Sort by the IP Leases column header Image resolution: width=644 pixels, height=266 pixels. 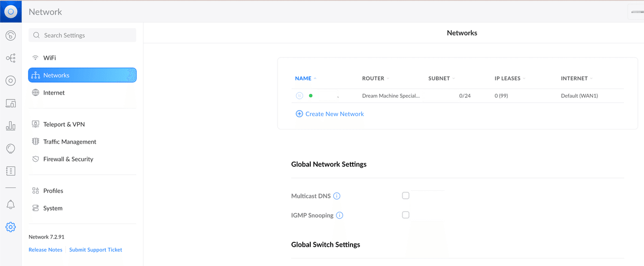[x=507, y=78]
